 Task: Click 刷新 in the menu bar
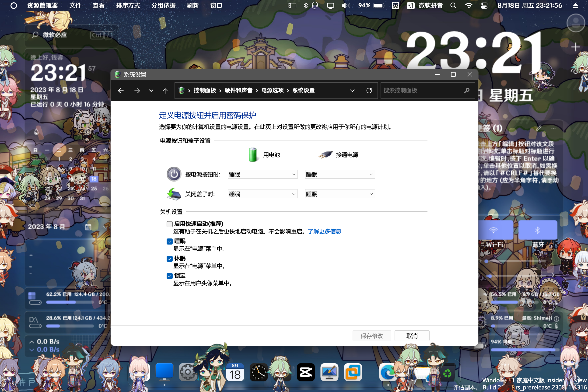pos(193,6)
